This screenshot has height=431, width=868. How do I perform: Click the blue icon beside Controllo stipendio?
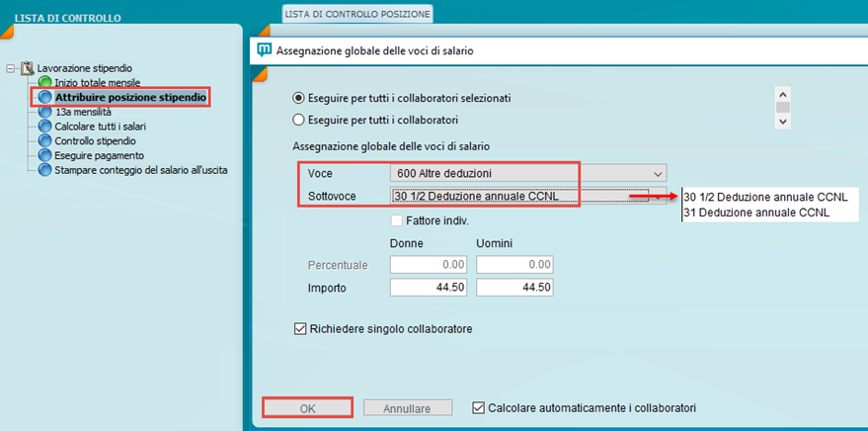click(x=44, y=140)
